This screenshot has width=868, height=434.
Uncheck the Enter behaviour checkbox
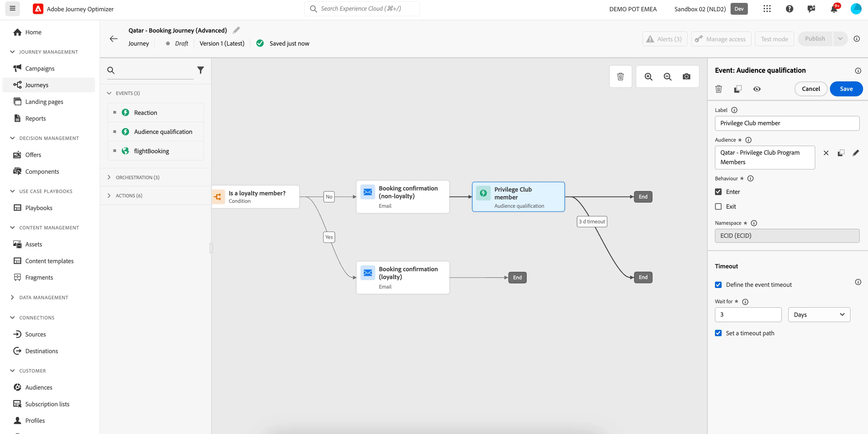tap(718, 192)
